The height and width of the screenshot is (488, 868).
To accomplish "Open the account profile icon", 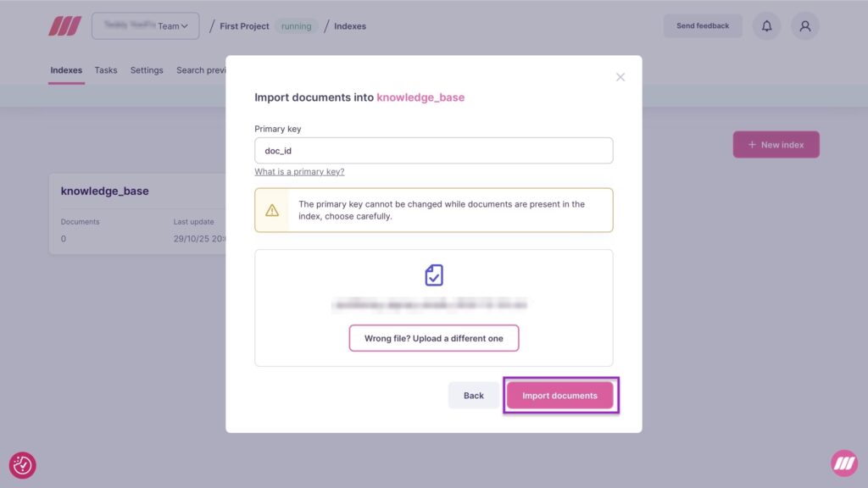I will tap(805, 25).
